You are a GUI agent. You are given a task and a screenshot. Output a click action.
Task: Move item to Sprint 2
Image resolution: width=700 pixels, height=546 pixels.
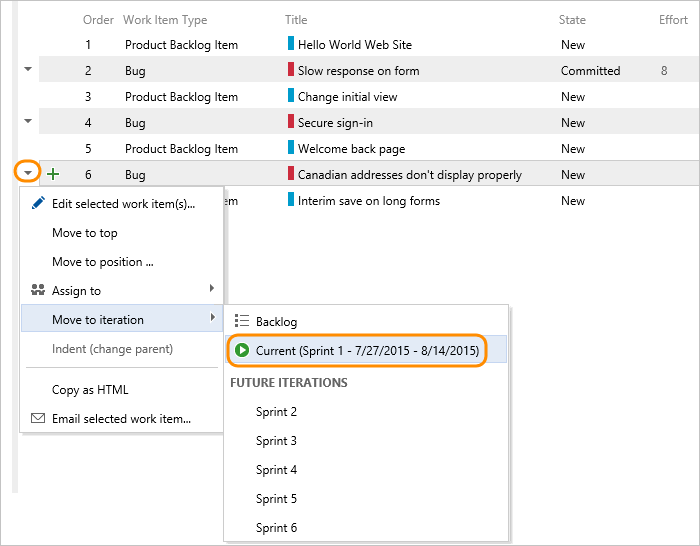[366, 412]
